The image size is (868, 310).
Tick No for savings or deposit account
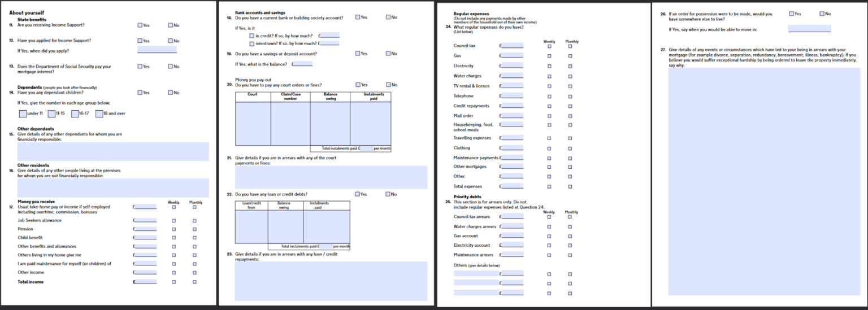point(388,54)
